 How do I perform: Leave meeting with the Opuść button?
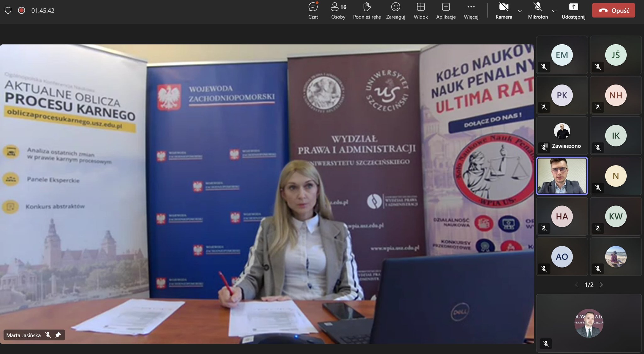pos(613,10)
